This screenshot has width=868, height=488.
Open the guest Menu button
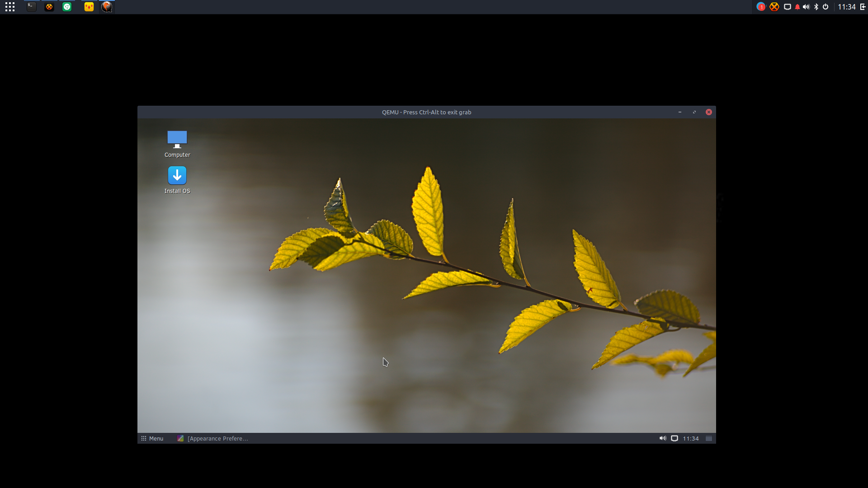pos(152,438)
